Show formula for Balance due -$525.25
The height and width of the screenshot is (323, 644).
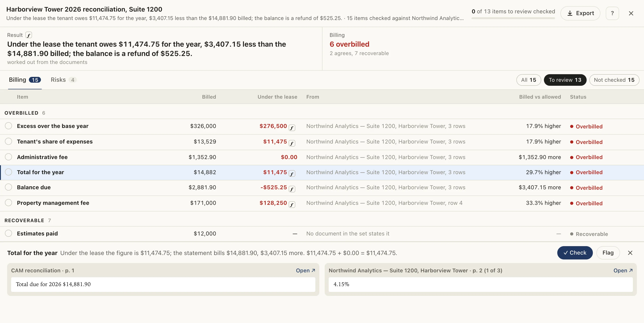(x=292, y=189)
